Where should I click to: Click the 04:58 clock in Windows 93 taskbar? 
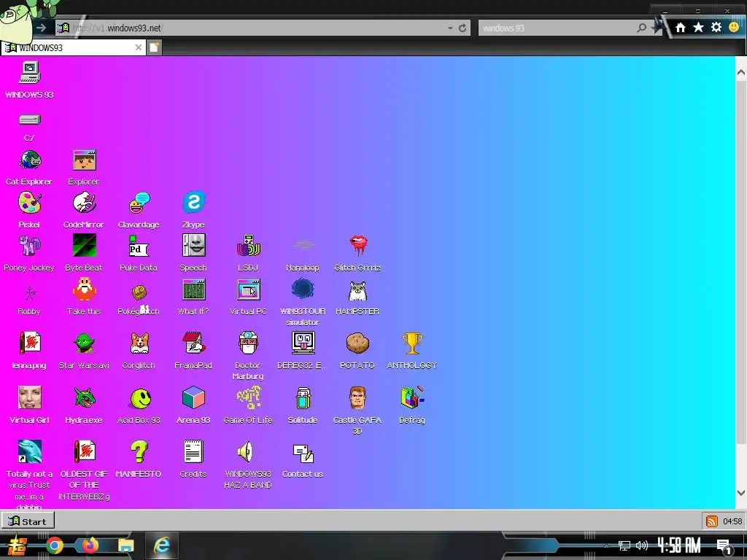click(x=732, y=521)
